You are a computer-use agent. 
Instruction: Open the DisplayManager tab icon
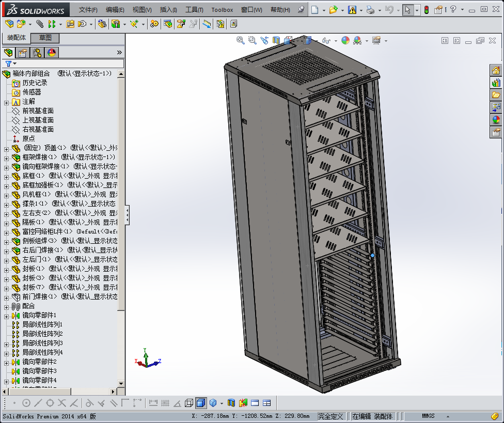tap(52, 52)
